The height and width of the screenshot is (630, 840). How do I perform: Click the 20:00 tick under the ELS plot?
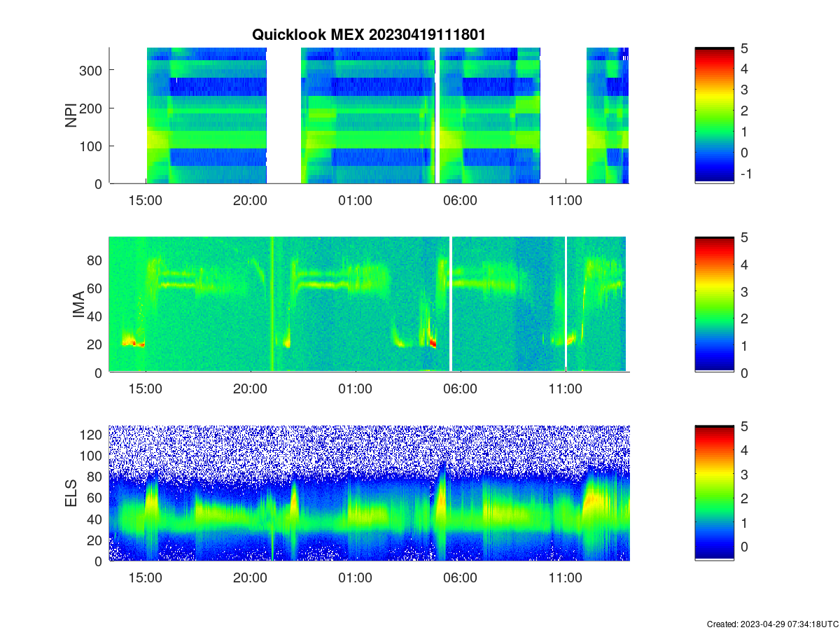pyautogui.click(x=251, y=578)
